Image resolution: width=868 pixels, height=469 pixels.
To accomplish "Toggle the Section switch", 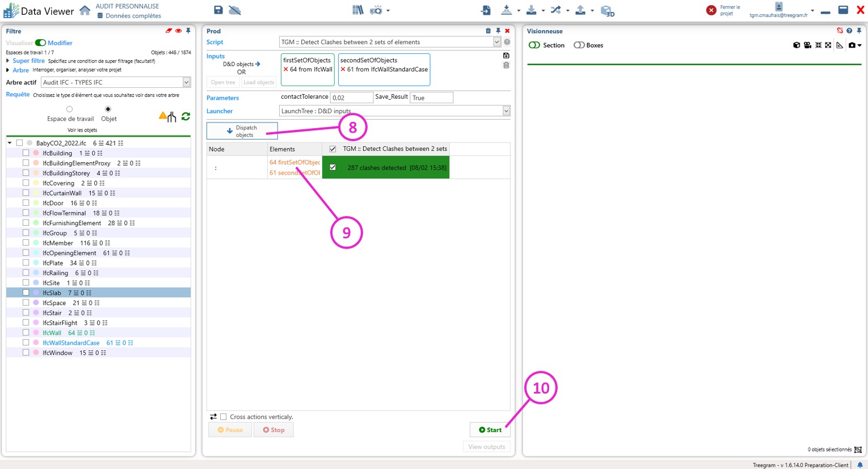I will 534,45.
